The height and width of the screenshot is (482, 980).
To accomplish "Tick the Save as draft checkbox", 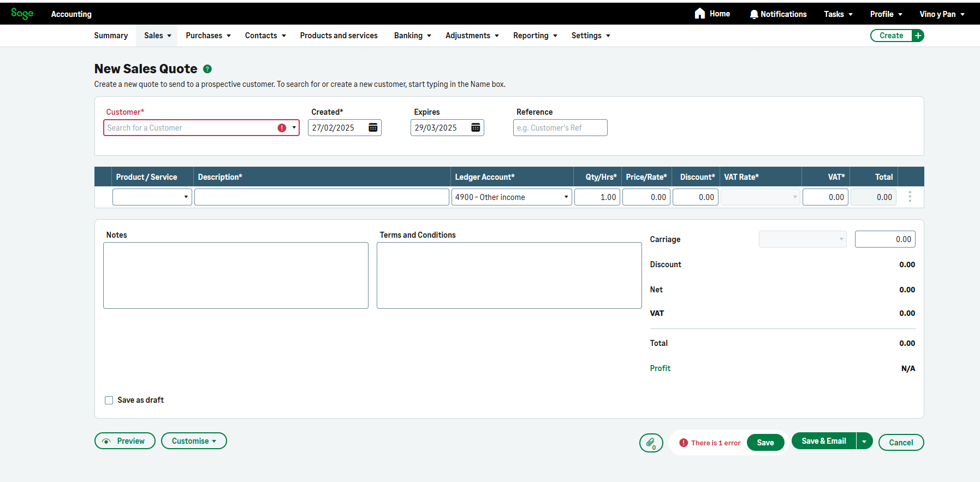I will click(x=109, y=400).
